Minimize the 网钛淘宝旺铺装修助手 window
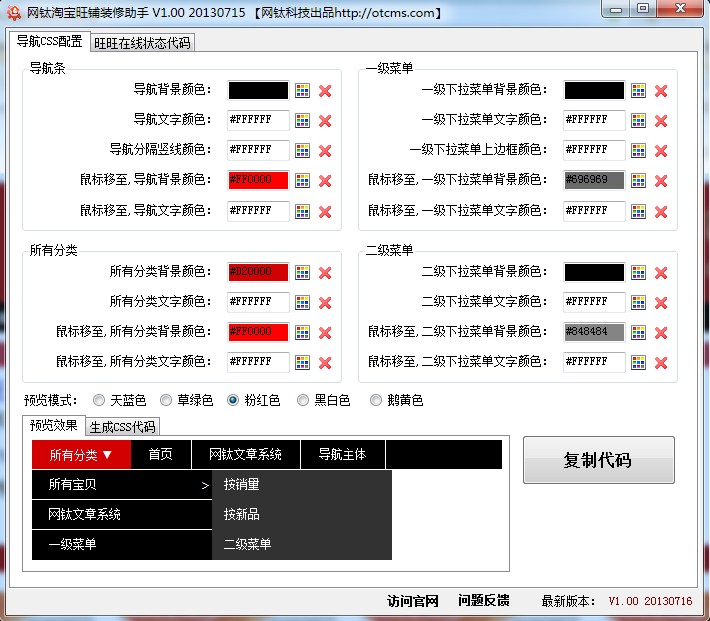 point(616,9)
